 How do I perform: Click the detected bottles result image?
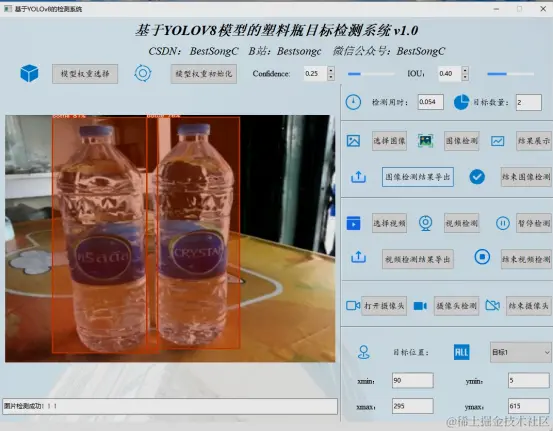pyautogui.click(x=170, y=238)
